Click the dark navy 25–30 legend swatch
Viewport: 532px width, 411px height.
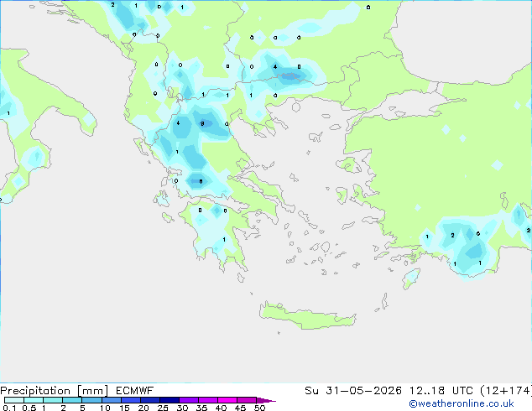point(170,400)
